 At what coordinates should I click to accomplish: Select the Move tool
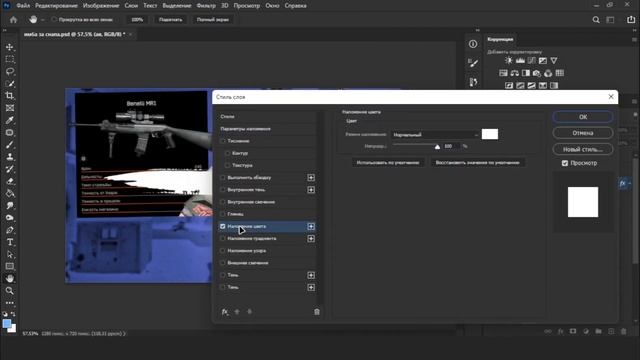coord(10,47)
